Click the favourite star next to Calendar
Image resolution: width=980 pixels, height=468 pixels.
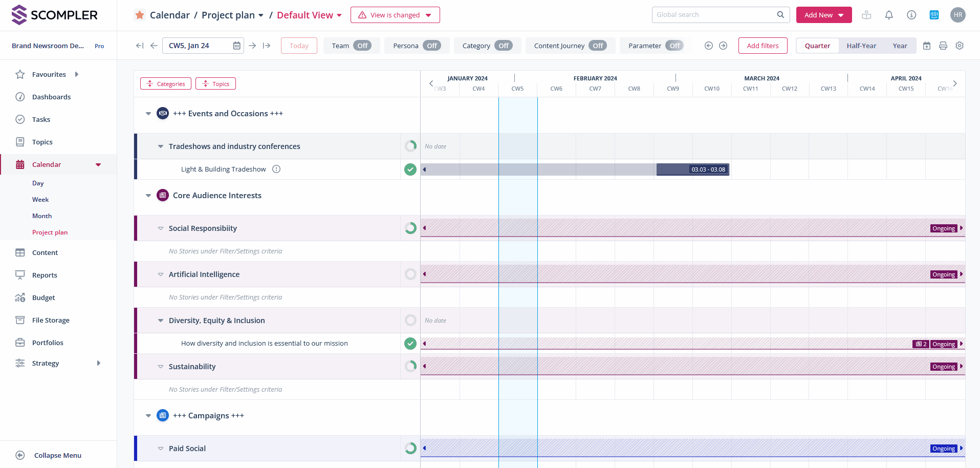(140, 15)
